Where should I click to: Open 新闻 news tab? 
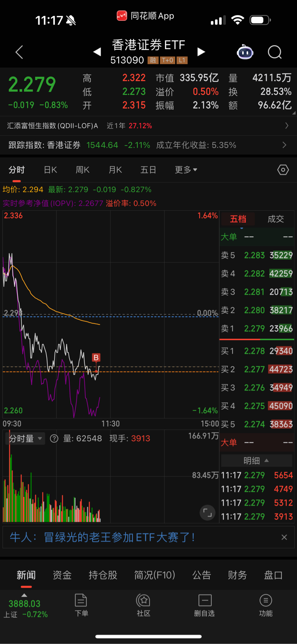pos(26,575)
